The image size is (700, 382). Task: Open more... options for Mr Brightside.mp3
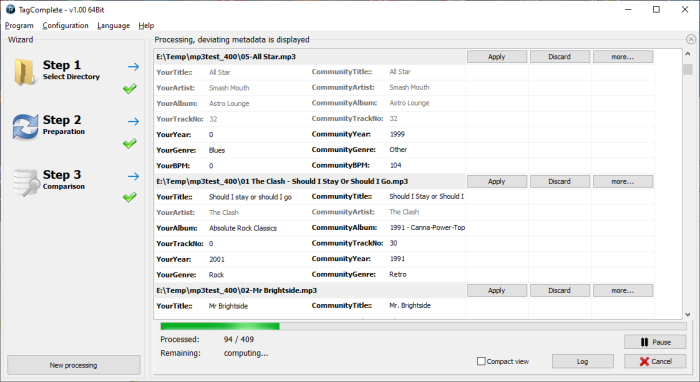pos(623,291)
